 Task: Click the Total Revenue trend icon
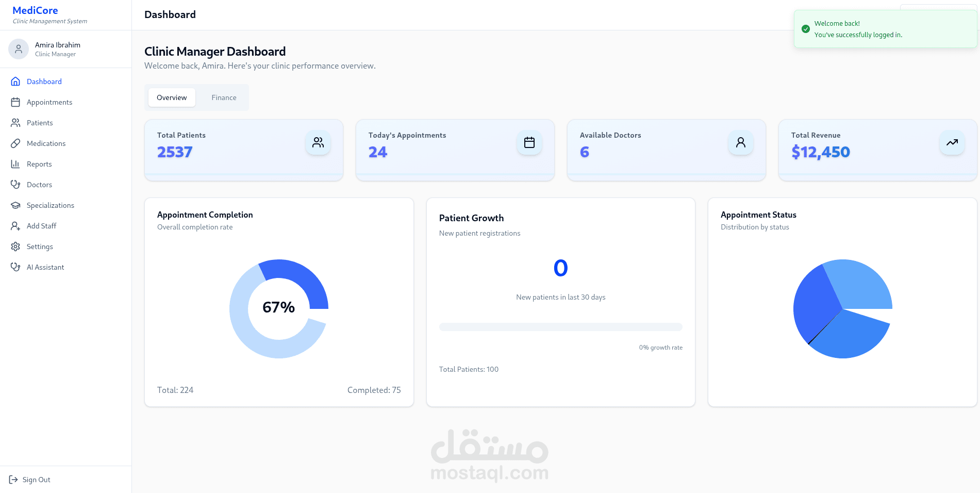coord(952,142)
